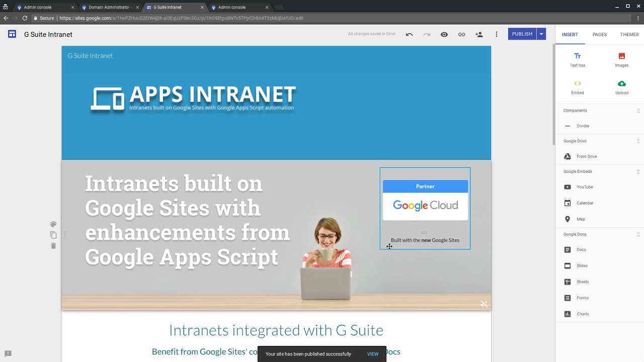Insert a Docs document
This screenshot has height=362, width=644.
click(x=600, y=250)
